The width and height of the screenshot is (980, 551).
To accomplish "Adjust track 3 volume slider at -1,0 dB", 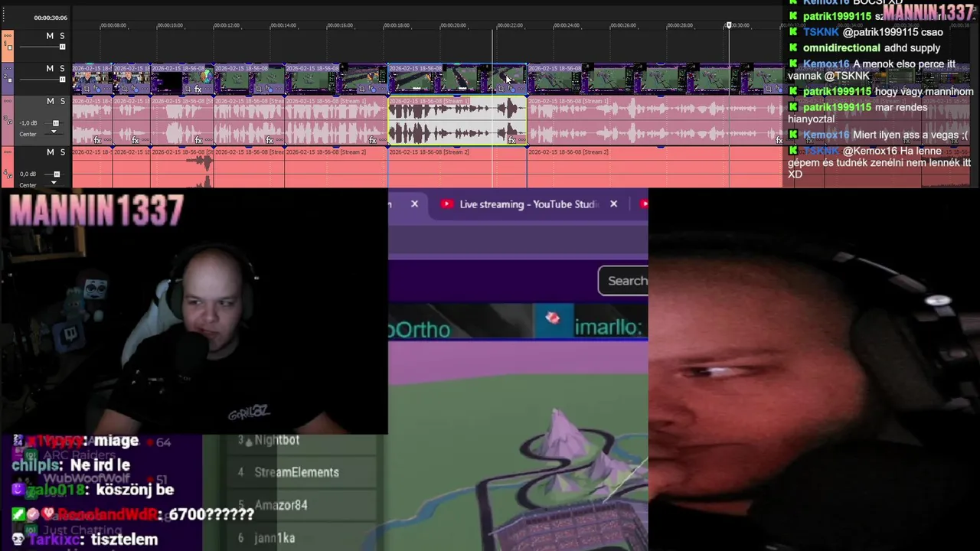I will click(56, 123).
